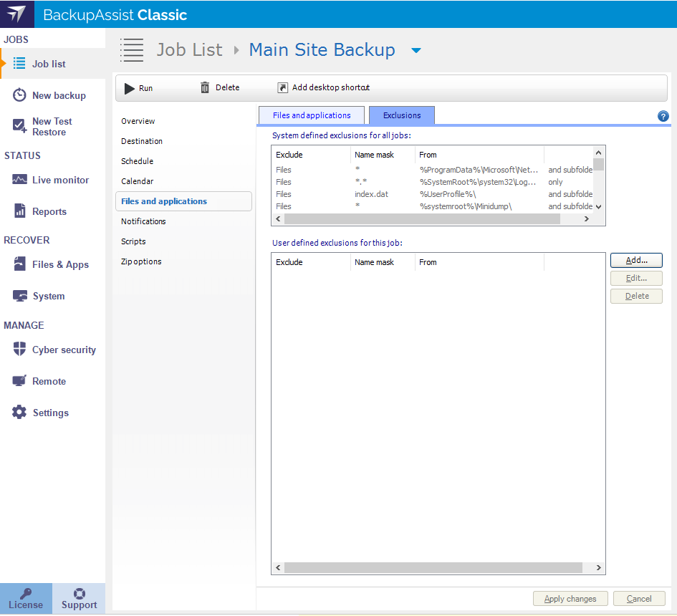Click the Cyber security shield icon
Image resolution: width=677 pixels, height=616 pixels.
[19, 350]
